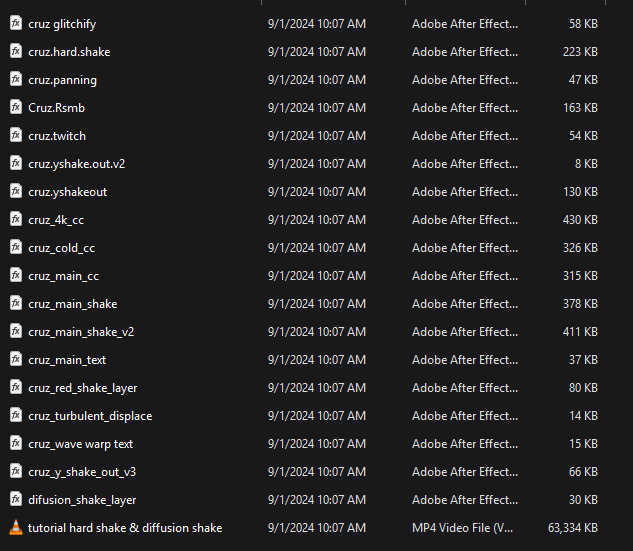Click the difusion_shake_layer file icon
Image resolution: width=633 pixels, height=551 pixels.
pyautogui.click(x=15, y=499)
